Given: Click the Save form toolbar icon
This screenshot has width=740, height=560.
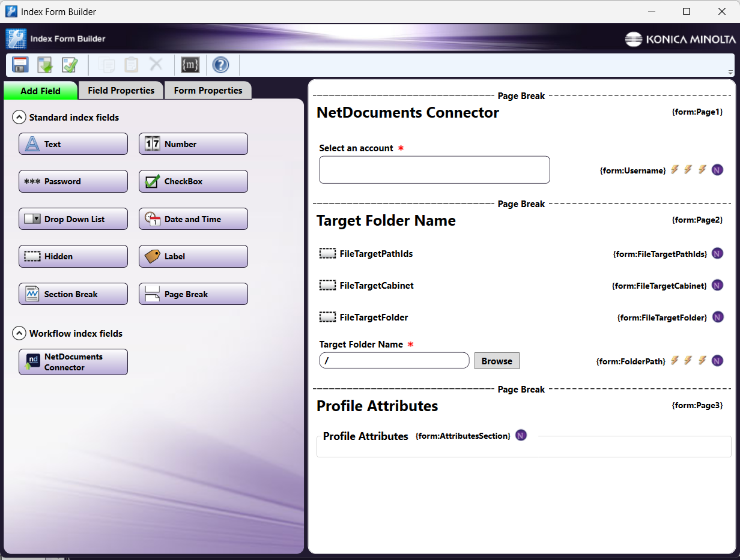Looking at the screenshot, I should [20, 65].
